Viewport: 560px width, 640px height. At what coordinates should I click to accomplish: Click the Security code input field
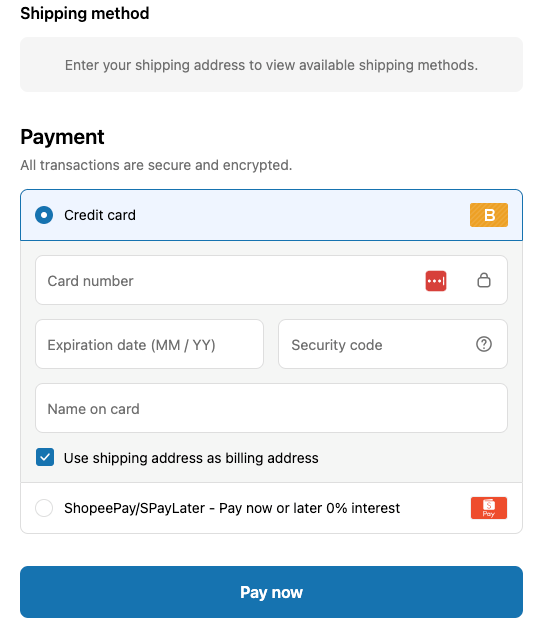[393, 344]
